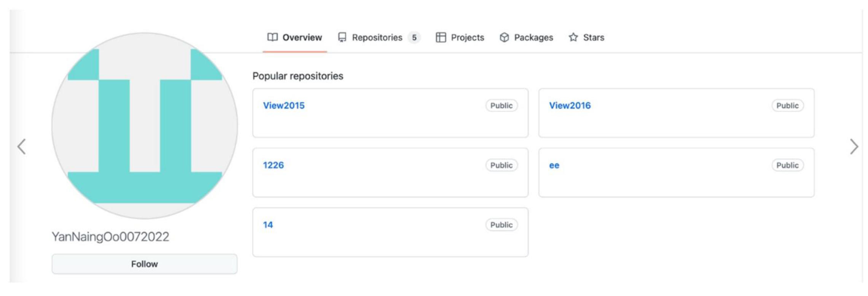Select the Packages tab
Screen dimensions: 868x296
(x=533, y=37)
